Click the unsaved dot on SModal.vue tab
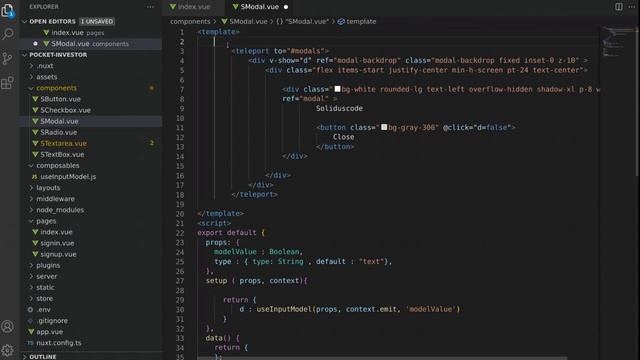Screen dimensions: 640x360 pos(286,7)
